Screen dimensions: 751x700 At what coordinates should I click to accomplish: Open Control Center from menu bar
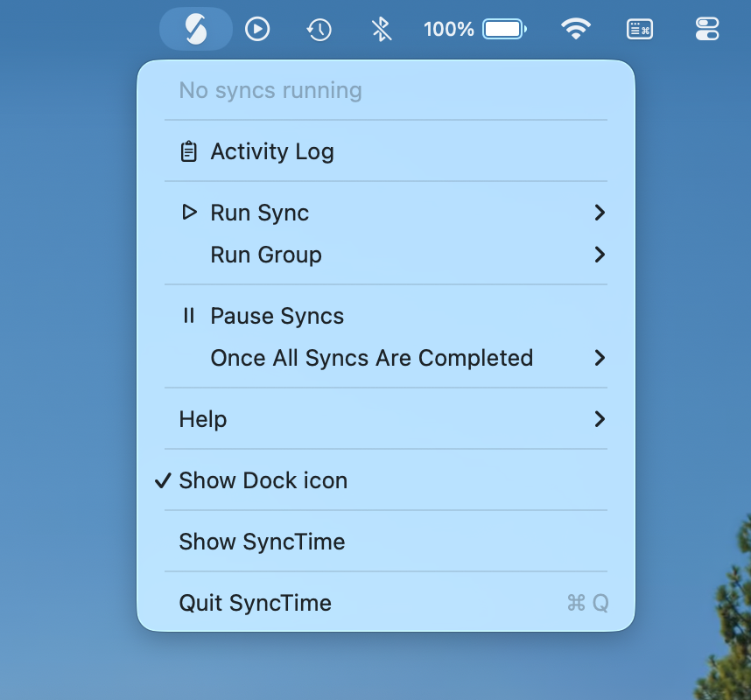click(706, 30)
